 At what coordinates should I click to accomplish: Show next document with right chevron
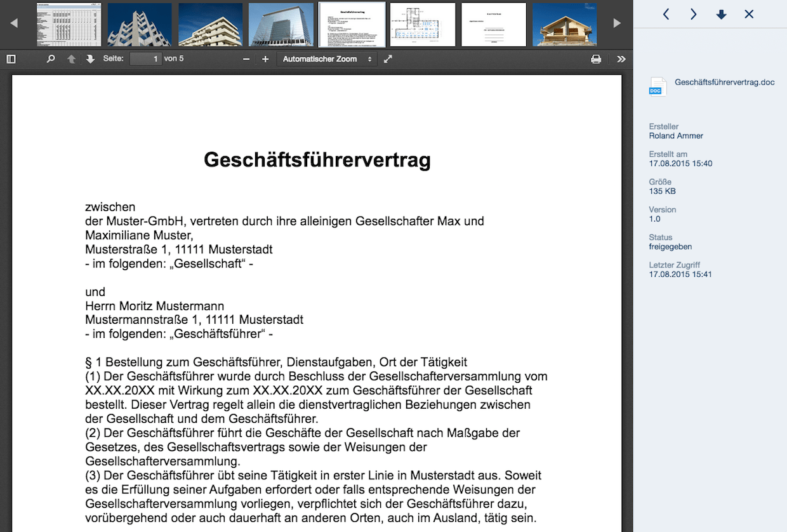[693, 14]
